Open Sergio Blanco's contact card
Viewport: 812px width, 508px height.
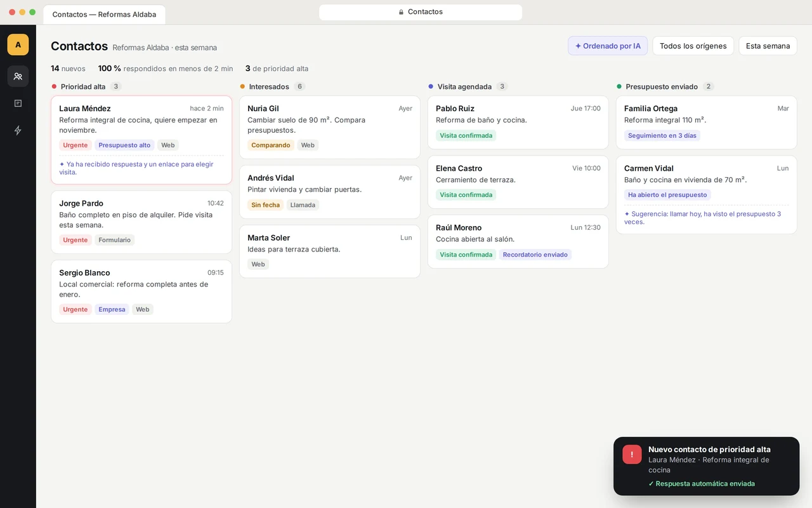click(141, 291)
